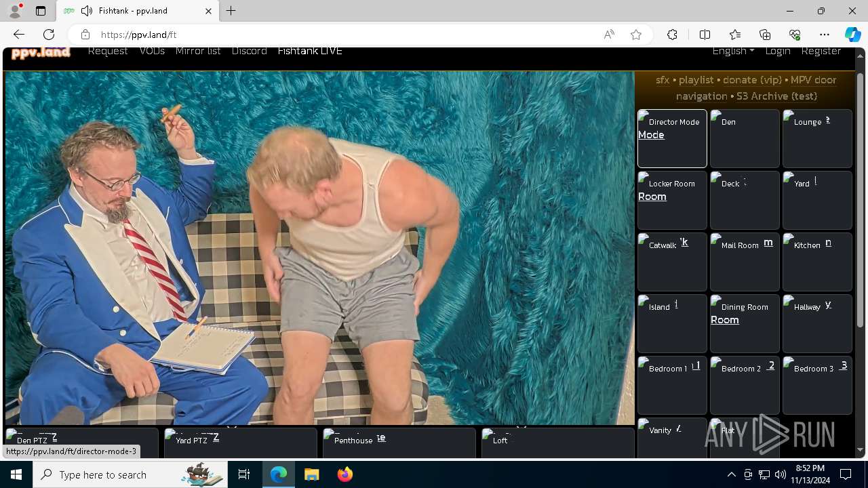Click the MPV link

pyautogui.click(x=801, y=80)
